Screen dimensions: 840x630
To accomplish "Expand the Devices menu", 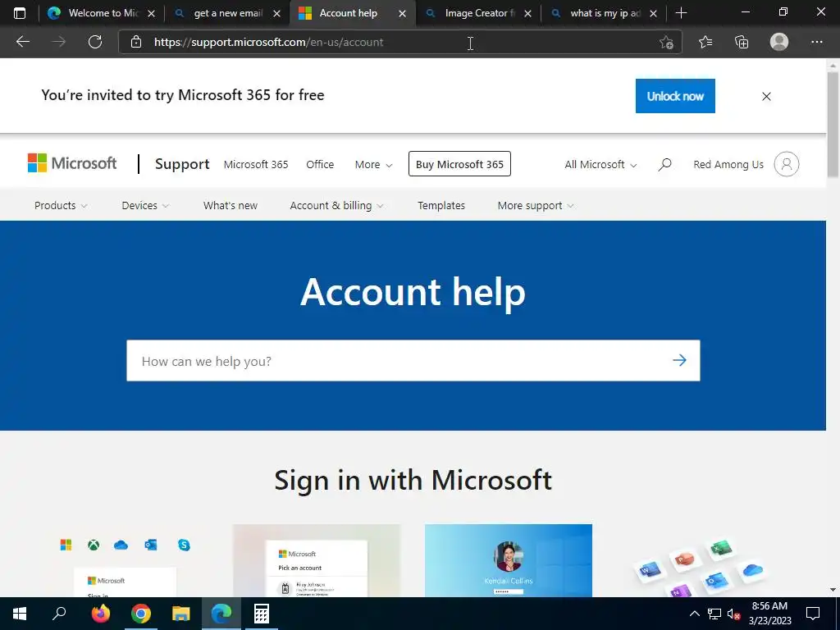I will [x=145, y=206].
